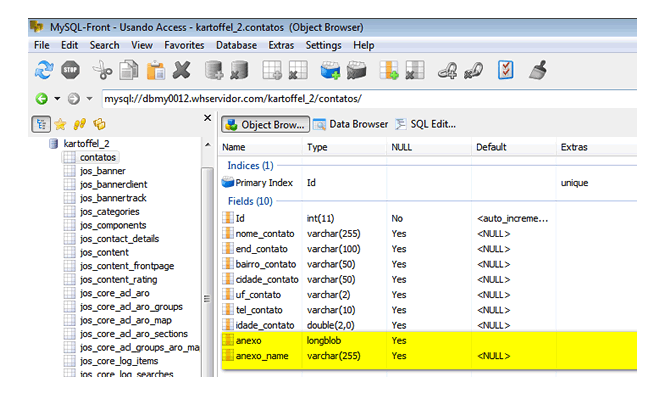The image size is (670, 395).
Task: Select the anexo longblob field row
Action: point(429,341)
